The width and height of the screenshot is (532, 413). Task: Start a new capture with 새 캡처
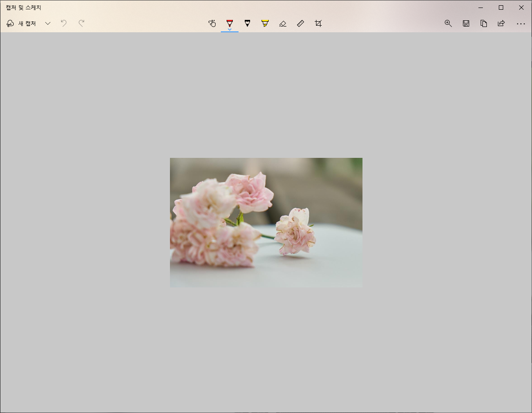[x=21, y=23]
